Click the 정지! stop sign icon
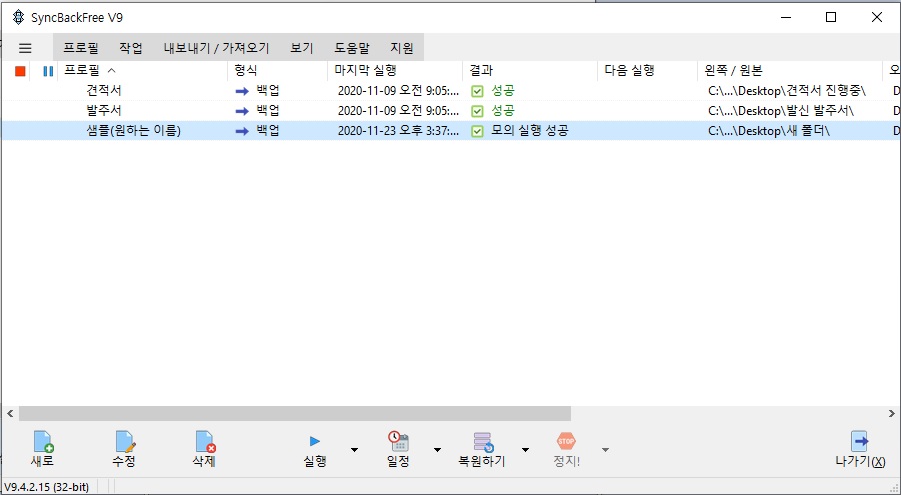The height and width of the screenshot is (495, 901). click(x=566, y=441)
